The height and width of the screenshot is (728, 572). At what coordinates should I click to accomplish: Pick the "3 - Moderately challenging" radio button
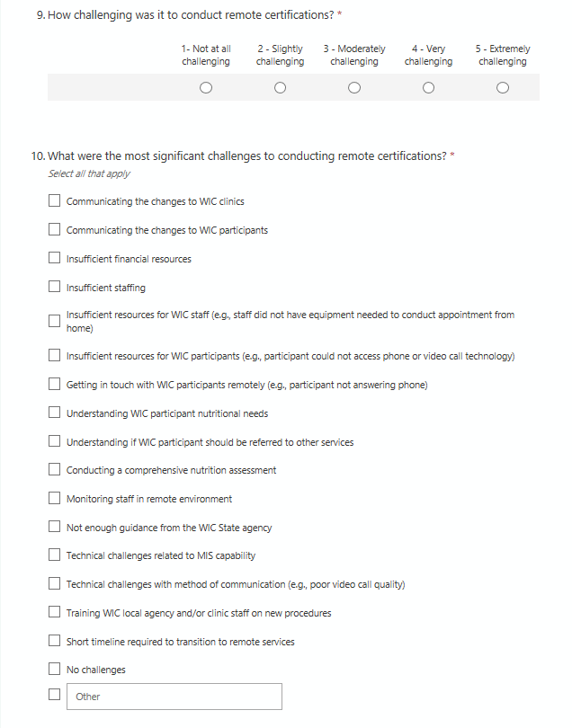click(354, 88)
